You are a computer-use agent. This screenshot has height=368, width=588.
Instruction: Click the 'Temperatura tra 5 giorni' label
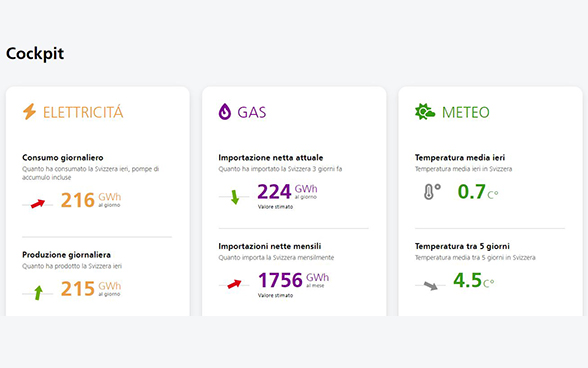(x=462, y=246)
